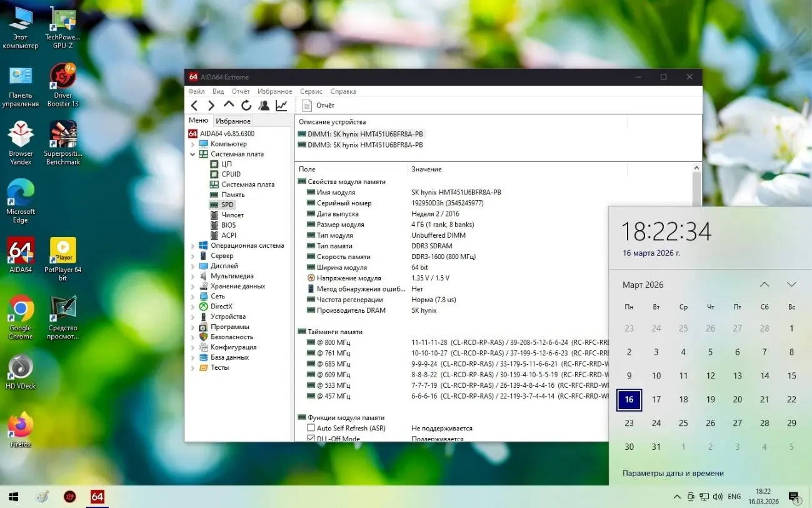Screen dimensions: 812x508
Task: Expand the Дисплей tree node
Action: tap(193, 265)
